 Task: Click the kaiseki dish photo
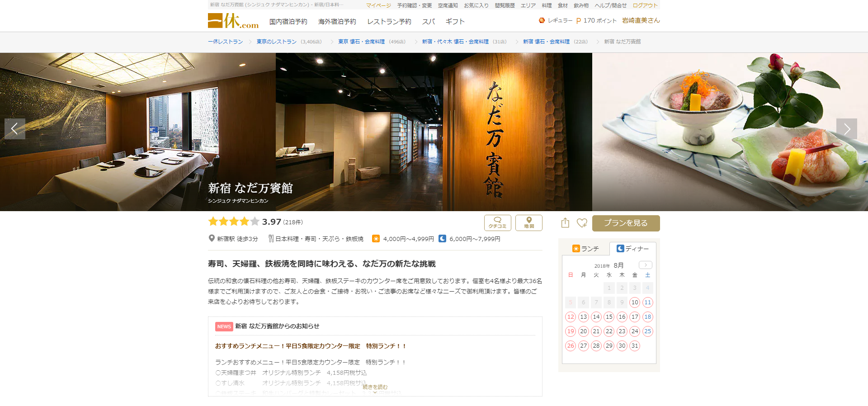coord(730,132)
